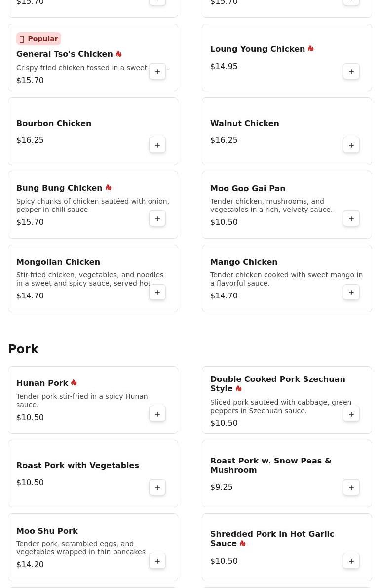Viewport: 380px width, 588px height.
Task: Click plus for Roast Pork with Vegetables
Action: [157, 488]
